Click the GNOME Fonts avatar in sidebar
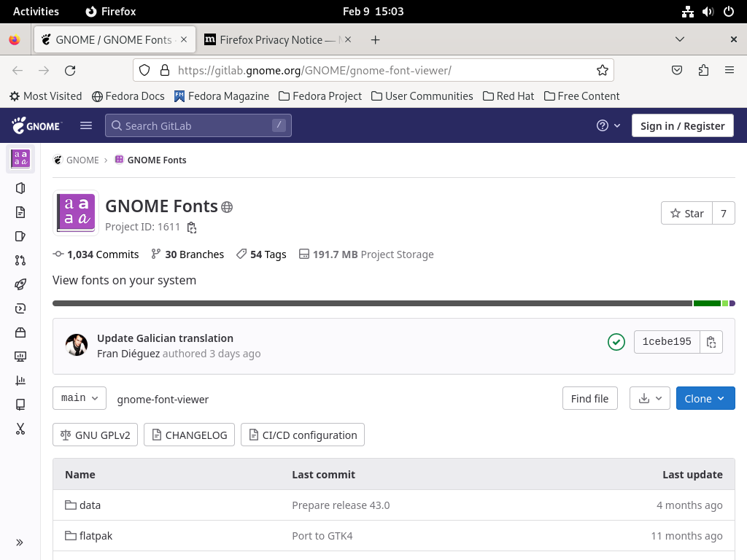Image resolution: width=747 pixels, height=560 pixels. point(20,158)
